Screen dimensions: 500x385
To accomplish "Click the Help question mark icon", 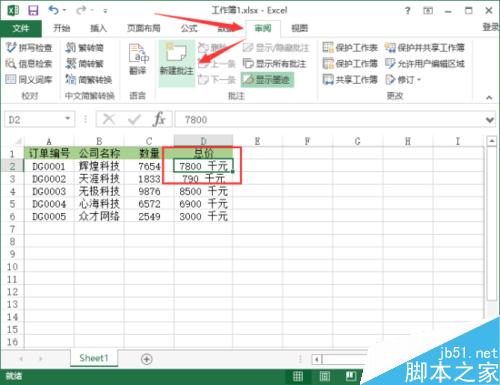I will [x=407, y=11].
